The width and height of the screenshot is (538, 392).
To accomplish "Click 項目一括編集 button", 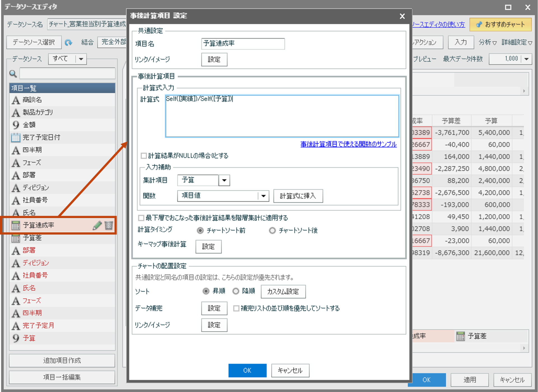I will [x=62, y=377].
